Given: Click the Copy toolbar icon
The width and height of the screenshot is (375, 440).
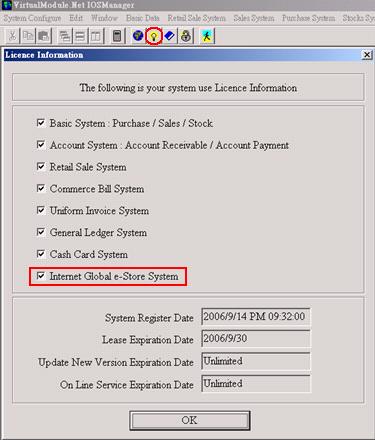Looking at the screenshot, I should coord(28,36).
